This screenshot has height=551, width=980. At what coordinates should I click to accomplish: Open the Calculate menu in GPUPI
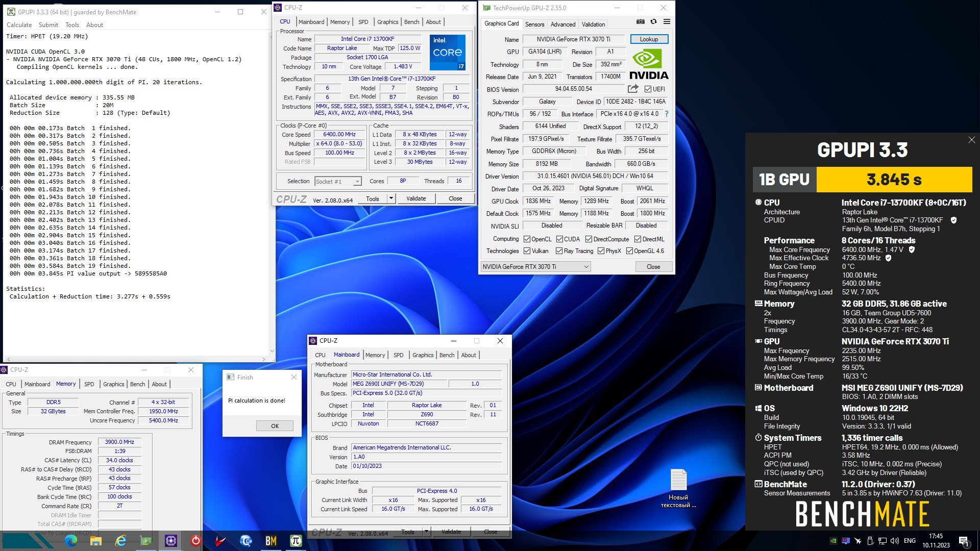click(x=19, y=25)
